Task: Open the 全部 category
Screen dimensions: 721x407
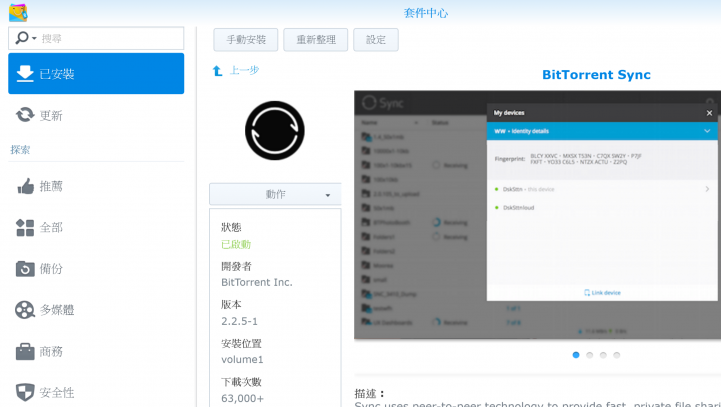Action: tap(96, 228)
